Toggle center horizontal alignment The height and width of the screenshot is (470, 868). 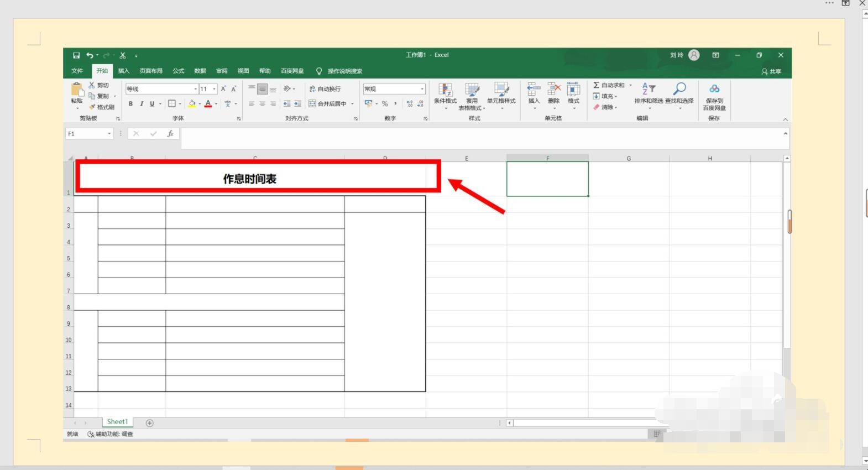(262, 104)
